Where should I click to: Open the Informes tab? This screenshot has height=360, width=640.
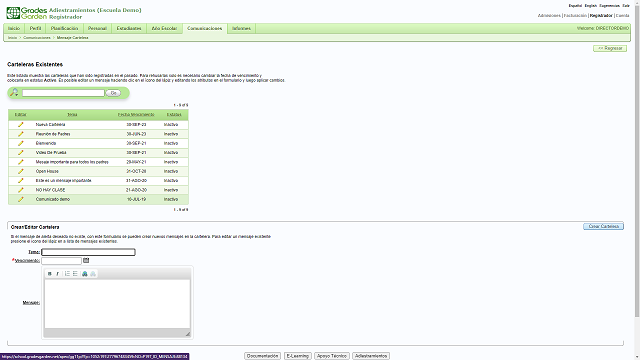pos(242,29)
